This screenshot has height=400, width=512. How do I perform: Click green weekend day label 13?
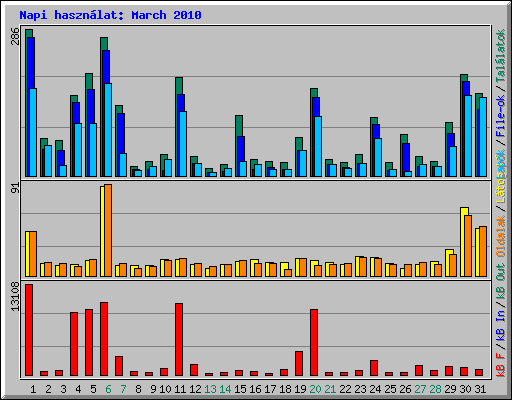pyautogui.click(x=210, y=389)
